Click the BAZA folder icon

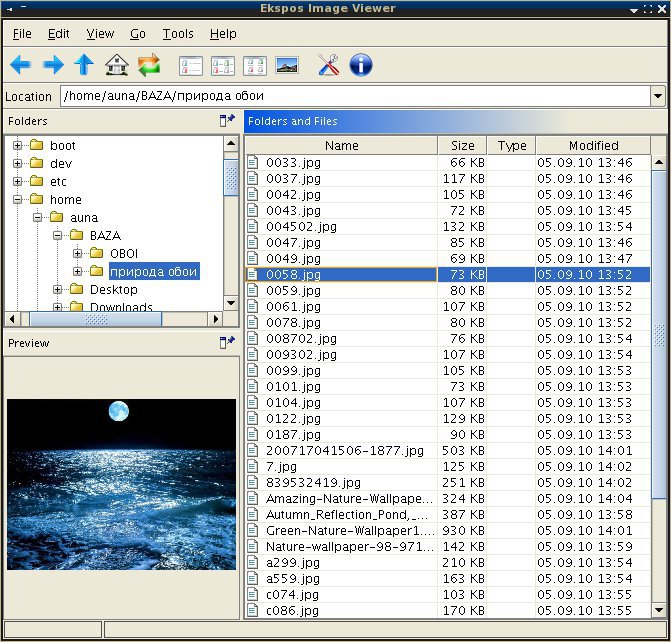coord(76,235)
